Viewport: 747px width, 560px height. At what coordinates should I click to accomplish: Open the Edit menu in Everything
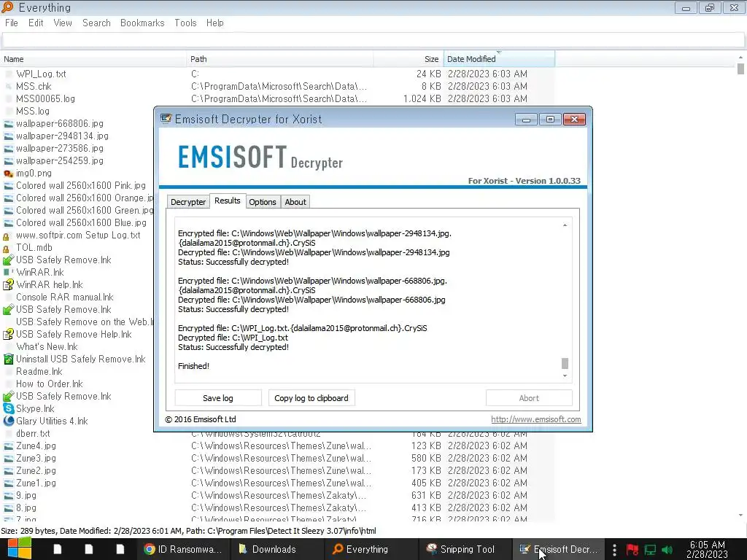[x=36, y=23]
